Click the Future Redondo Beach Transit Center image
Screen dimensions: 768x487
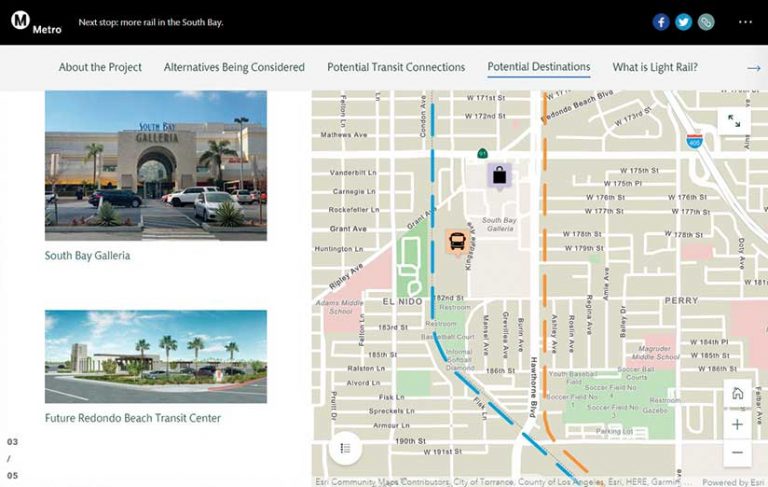(x=156, y=356)
